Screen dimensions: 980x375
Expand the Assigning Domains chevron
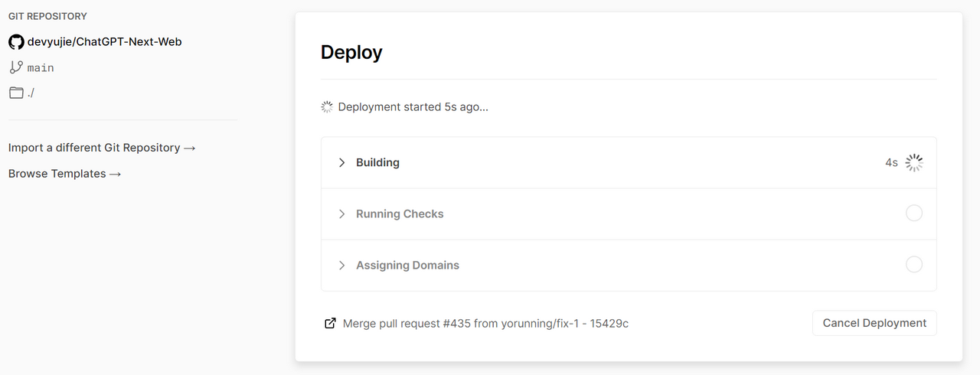[341, 265]
